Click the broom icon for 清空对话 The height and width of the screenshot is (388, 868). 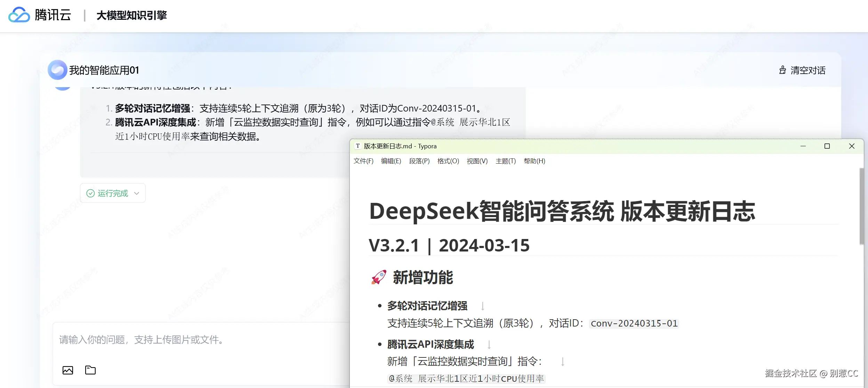[782, 70]
